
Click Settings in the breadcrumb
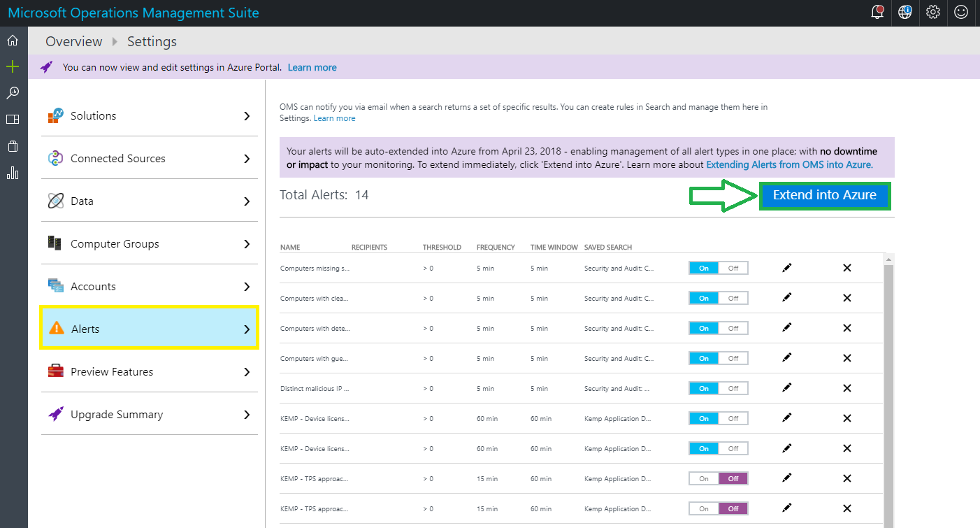tap(152, 41)
